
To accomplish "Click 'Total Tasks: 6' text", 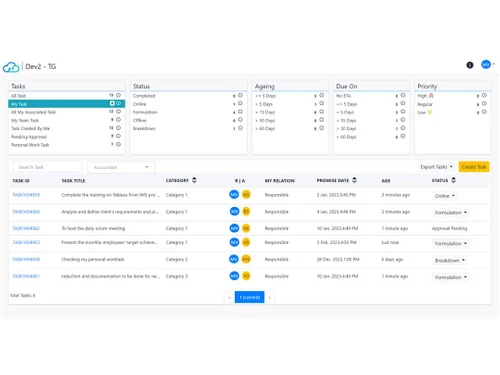I will click(23, 295).
